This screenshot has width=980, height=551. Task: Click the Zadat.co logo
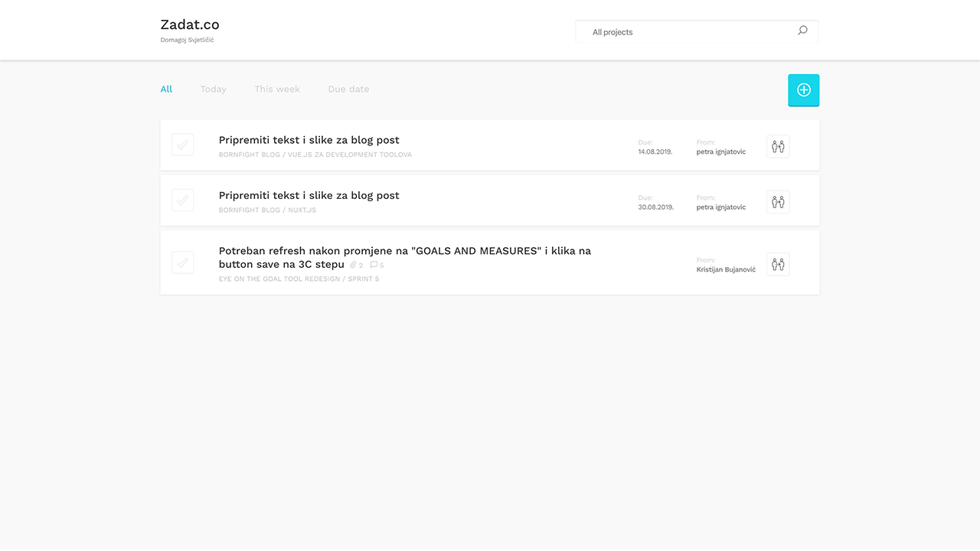(189, 24)
